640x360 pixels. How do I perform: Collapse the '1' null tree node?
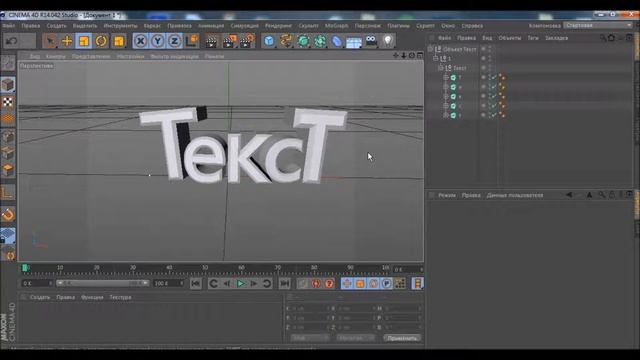436,58
